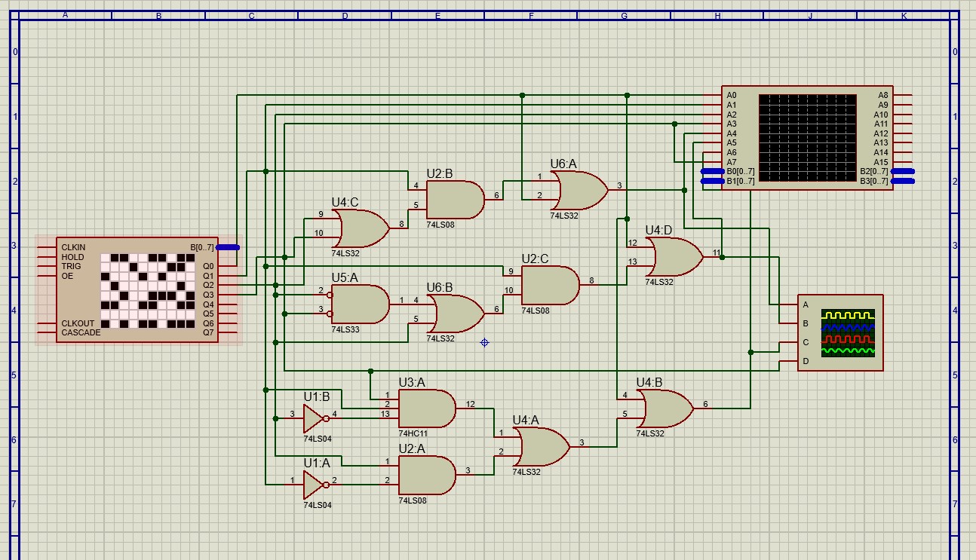The image size is (976, 560).
Task: Select the U6:B OR gate
Action: point(456,314)
